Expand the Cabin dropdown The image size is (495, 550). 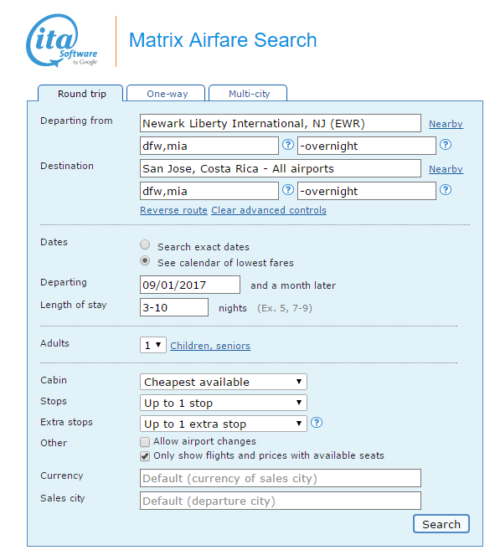pos(223,382)
